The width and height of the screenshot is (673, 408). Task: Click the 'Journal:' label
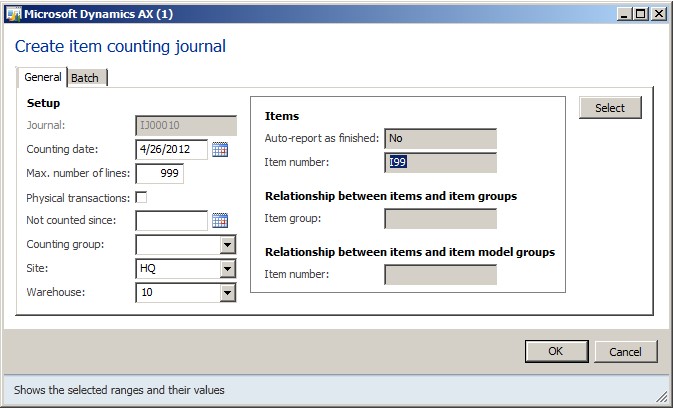tap(46, 125)
